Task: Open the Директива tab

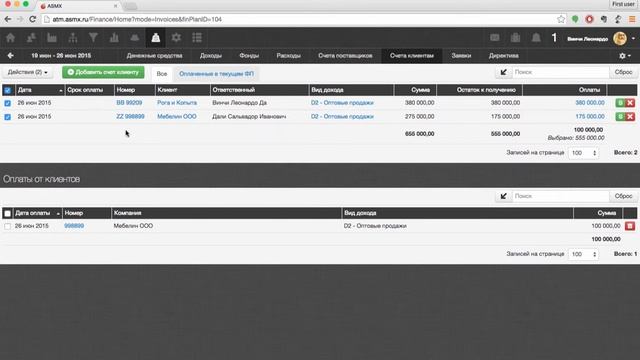Action: pos(504,56)
